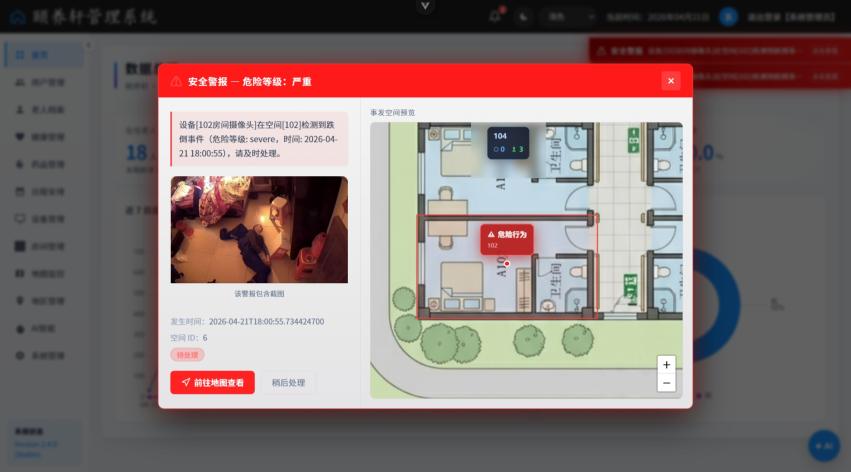The height and width of the screenshot is (472, 851).
Task: Select the highlighted first sidebar menu item
Action: click(44, 55)
